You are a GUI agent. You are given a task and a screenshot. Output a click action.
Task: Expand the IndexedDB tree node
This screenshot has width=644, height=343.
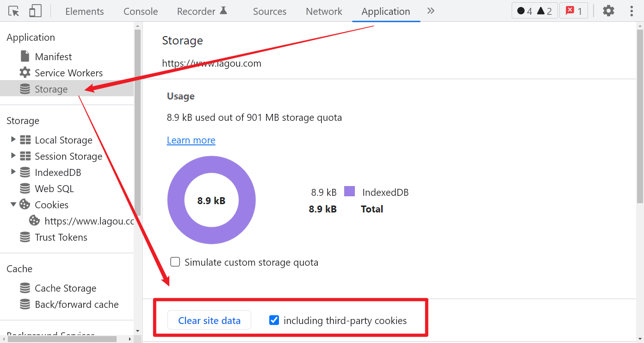[x=13, y=172]
